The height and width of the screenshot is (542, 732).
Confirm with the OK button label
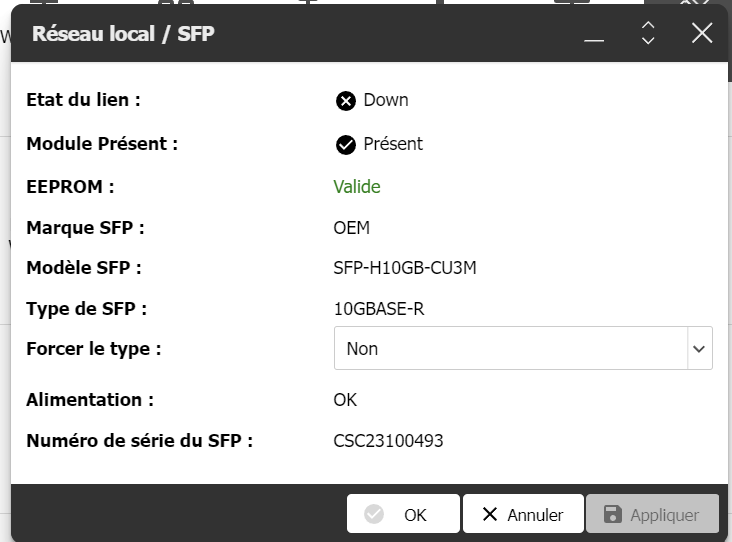tap(415, 515)
